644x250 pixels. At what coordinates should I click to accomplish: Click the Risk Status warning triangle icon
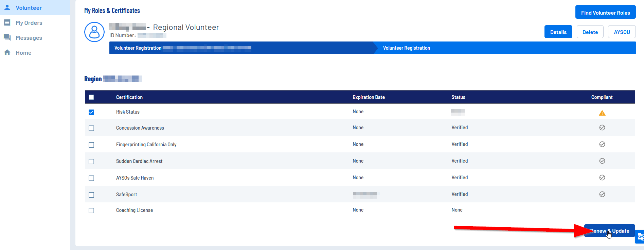(602, 113)
